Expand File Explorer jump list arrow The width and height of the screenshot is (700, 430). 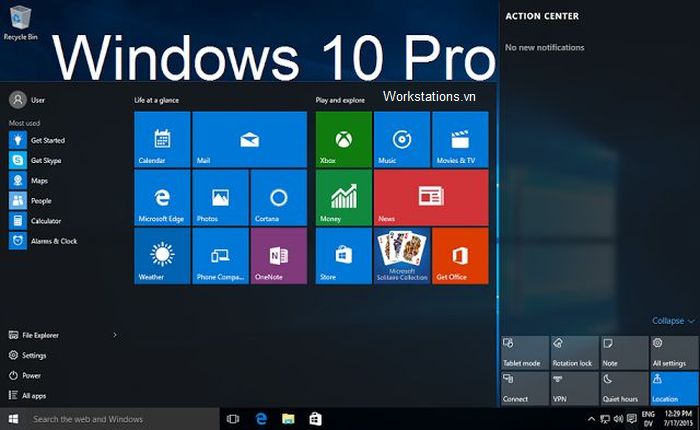click(x=115, y=334)
